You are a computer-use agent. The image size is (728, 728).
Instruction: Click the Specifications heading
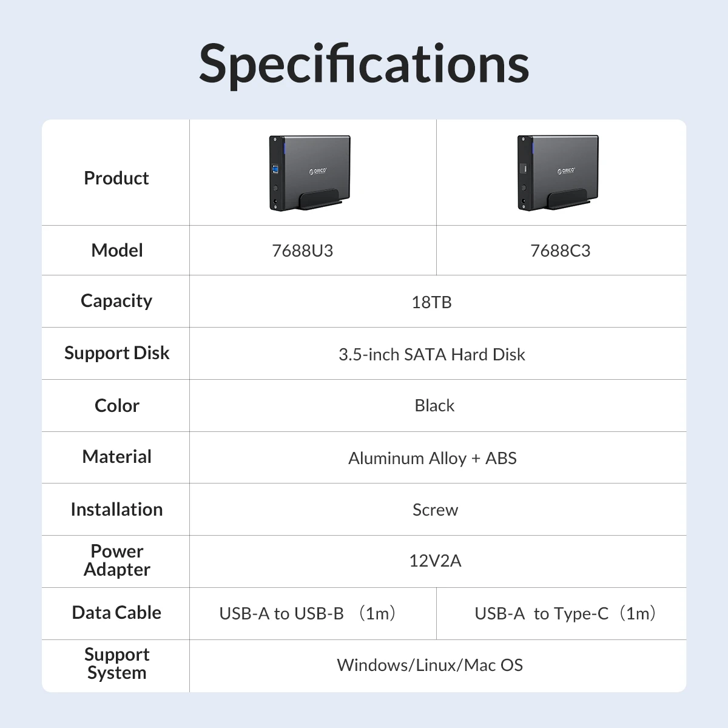click(364, 64)
